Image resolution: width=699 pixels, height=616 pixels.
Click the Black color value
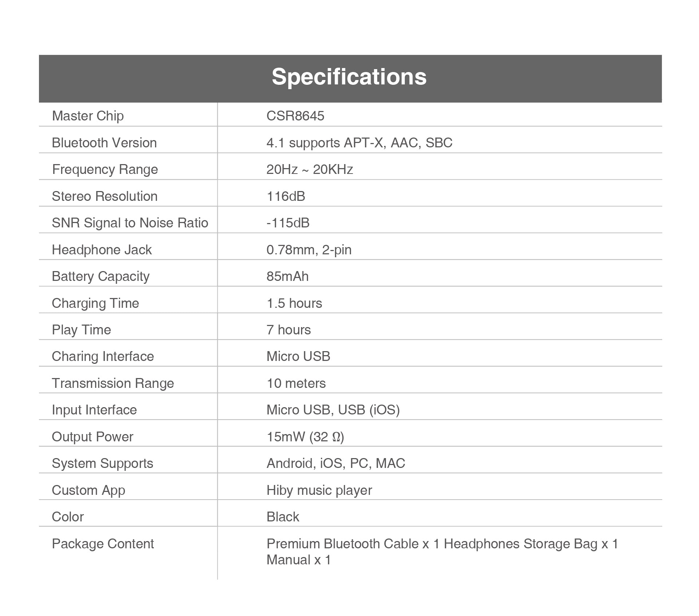pos(283,517)
